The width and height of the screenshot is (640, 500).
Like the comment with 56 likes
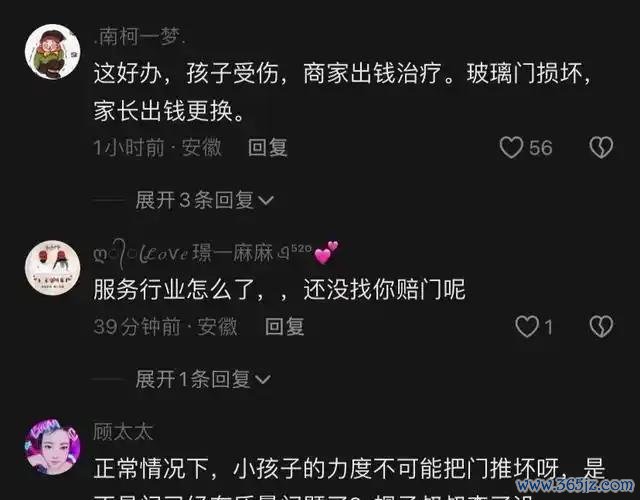pyautogui.click(x=511, y=147)
